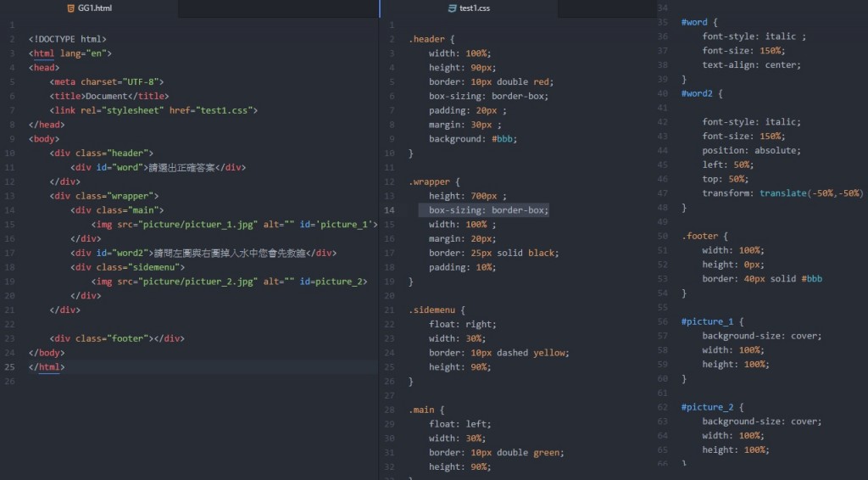
Task: Click the div class="footer" line
Action: pyautogui.click(x=117, y=339)
